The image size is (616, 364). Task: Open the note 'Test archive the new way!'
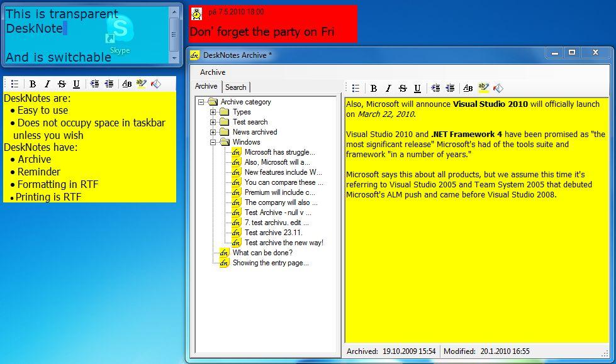pyautogui.click(x=284, y=243)
